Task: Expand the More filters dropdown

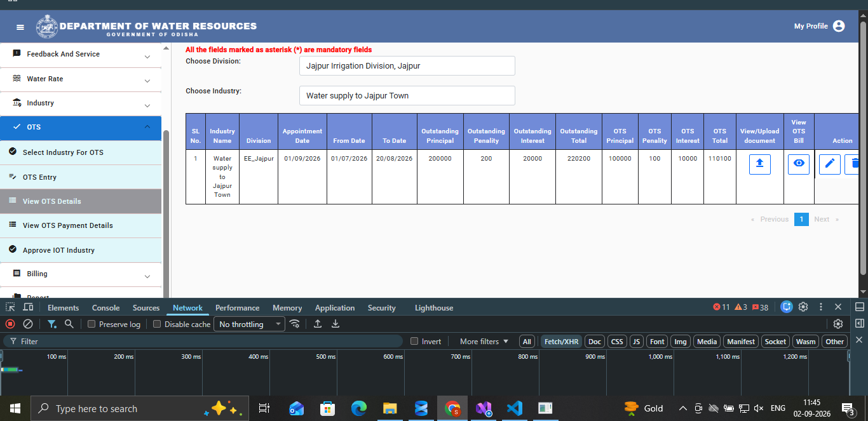Action: (484, 342)
